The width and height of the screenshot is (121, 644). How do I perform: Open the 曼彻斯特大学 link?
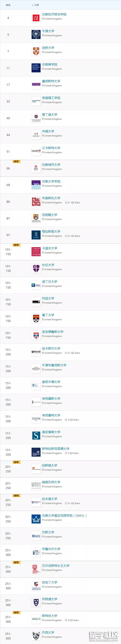[x=51, y=81]
